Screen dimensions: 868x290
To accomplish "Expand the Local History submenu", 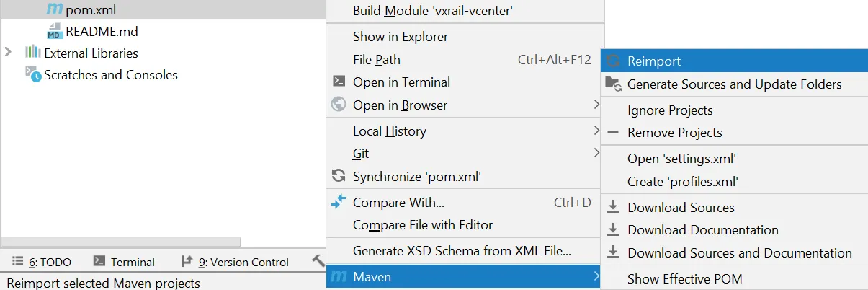I will [x=596, y=131].
